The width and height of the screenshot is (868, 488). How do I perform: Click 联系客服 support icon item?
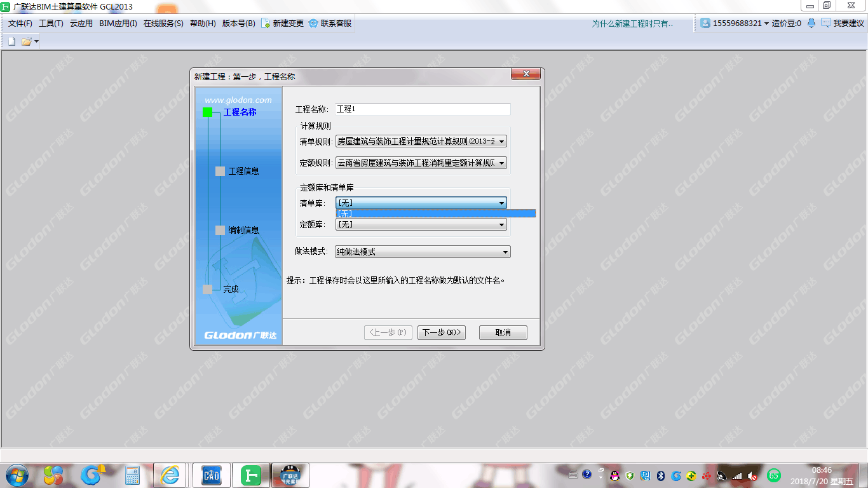pos(330,24)
